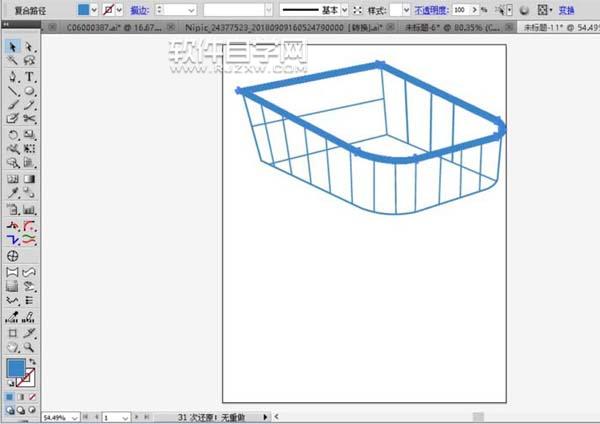
Task: Select the Pen tool
Action: point(12,76)
